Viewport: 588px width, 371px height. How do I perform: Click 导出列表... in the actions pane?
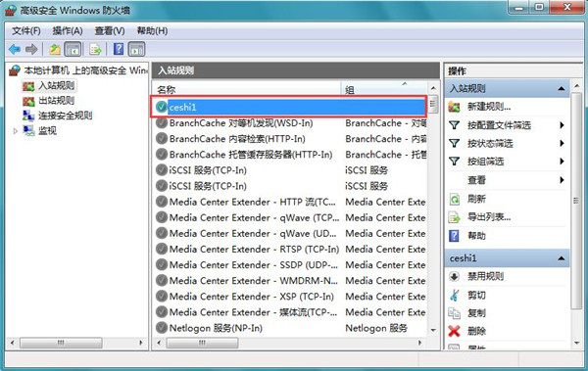[x=489, y=217]
